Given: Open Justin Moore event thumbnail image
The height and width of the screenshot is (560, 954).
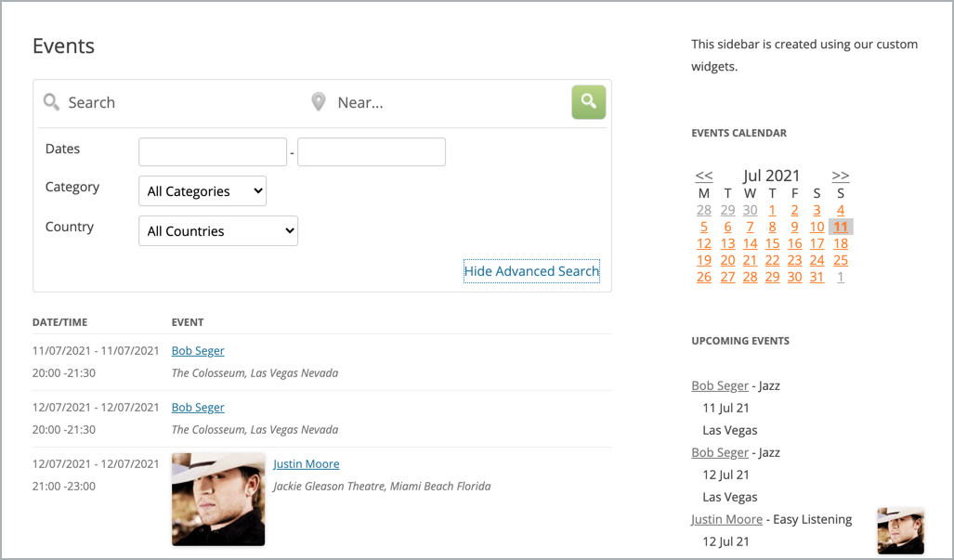Looking at the screenshot, I should point(218,499).
